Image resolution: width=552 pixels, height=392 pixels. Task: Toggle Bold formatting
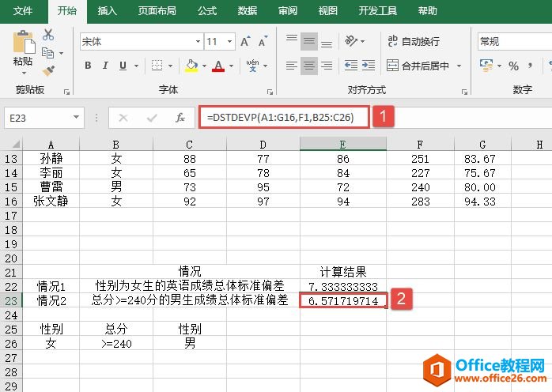(88, 66)
